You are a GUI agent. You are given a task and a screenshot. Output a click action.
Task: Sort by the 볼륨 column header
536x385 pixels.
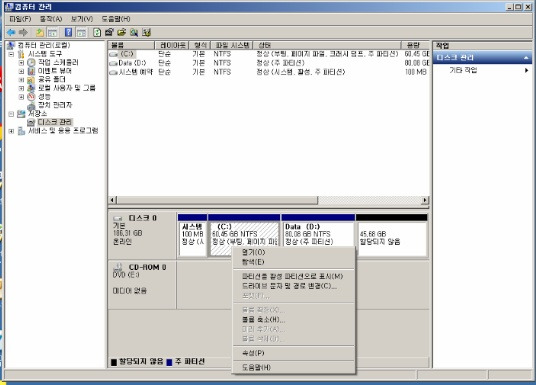131,45
